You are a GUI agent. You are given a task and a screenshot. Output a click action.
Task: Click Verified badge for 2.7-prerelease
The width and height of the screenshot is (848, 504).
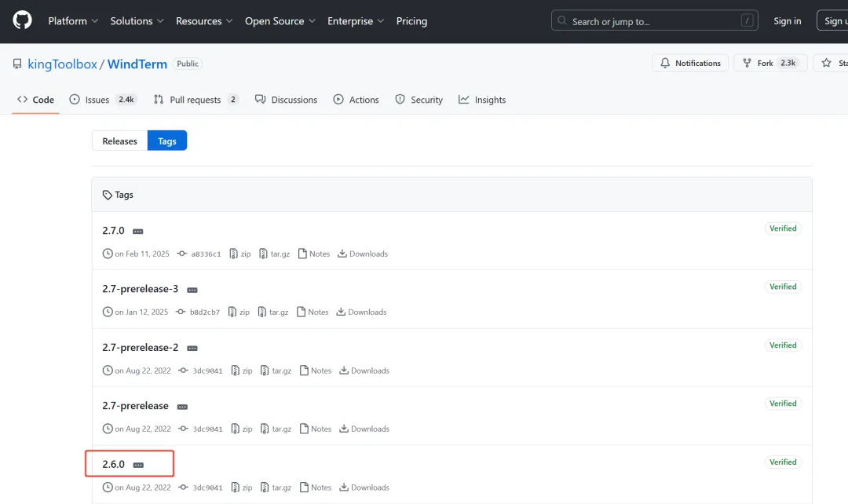783,404
